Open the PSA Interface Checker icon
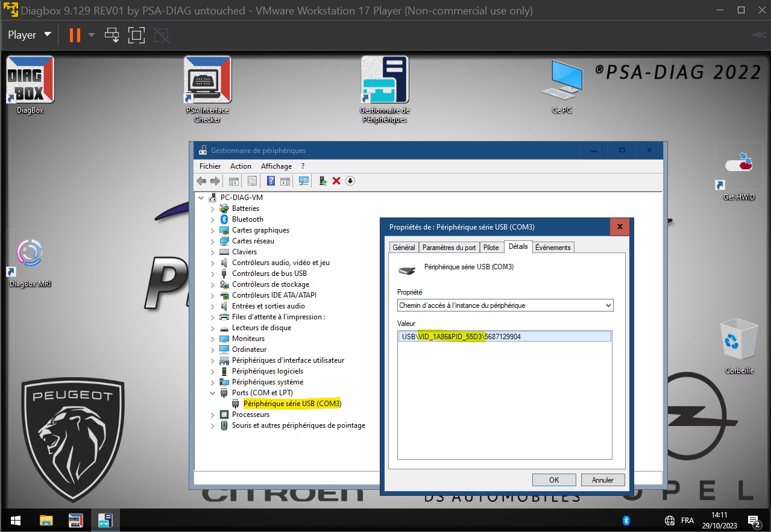The image size is (771, 532). coord(207,80)
